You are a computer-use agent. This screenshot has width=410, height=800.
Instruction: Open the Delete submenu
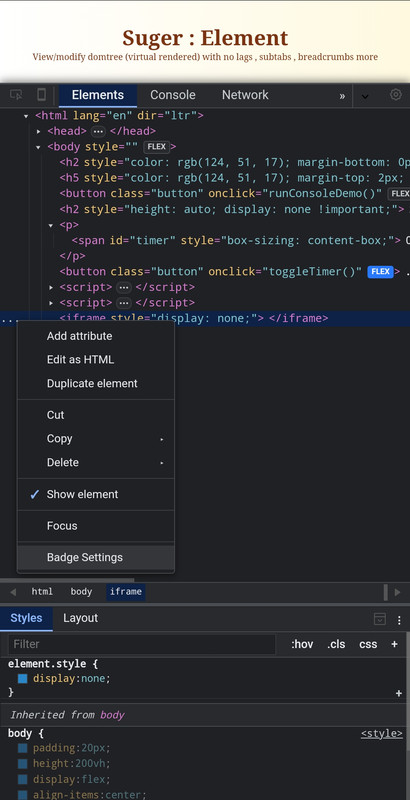(96, 462)
